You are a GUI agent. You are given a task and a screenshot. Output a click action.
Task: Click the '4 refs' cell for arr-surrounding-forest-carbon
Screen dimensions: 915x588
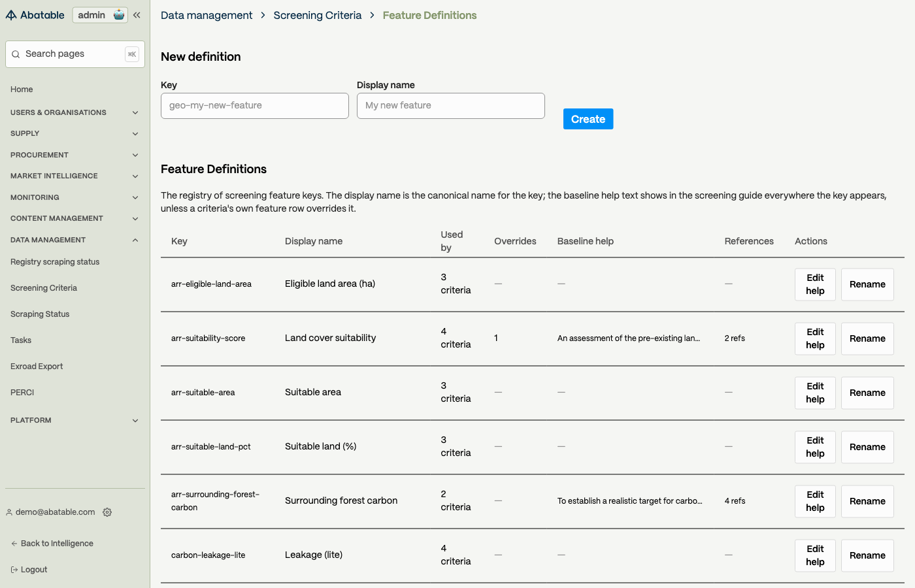point(735,501)
